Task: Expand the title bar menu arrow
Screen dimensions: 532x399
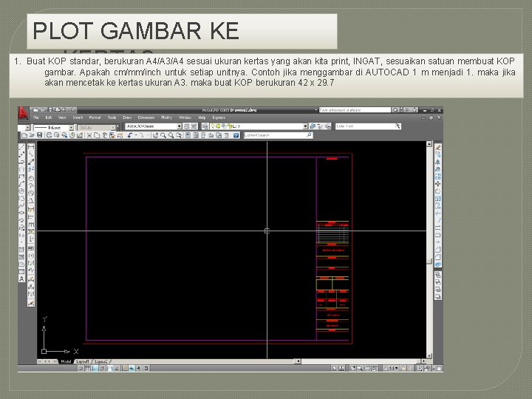Action: click(316, 110)
